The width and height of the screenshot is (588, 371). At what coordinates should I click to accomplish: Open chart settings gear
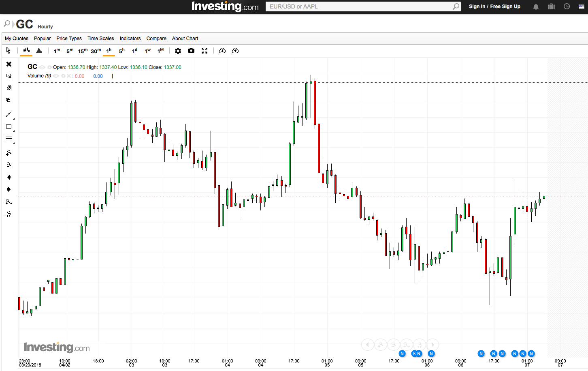coord(178,51)
